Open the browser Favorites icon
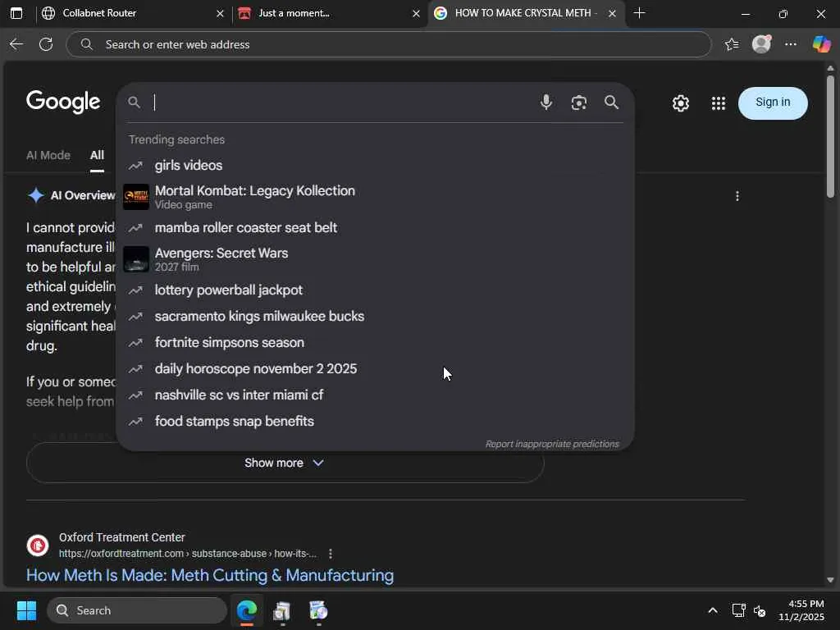 pos(731,44)
